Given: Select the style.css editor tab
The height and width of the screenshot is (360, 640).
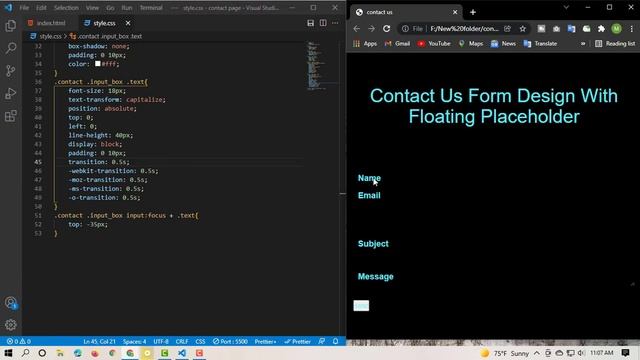Looking at the screenshot, I should 104,23.
